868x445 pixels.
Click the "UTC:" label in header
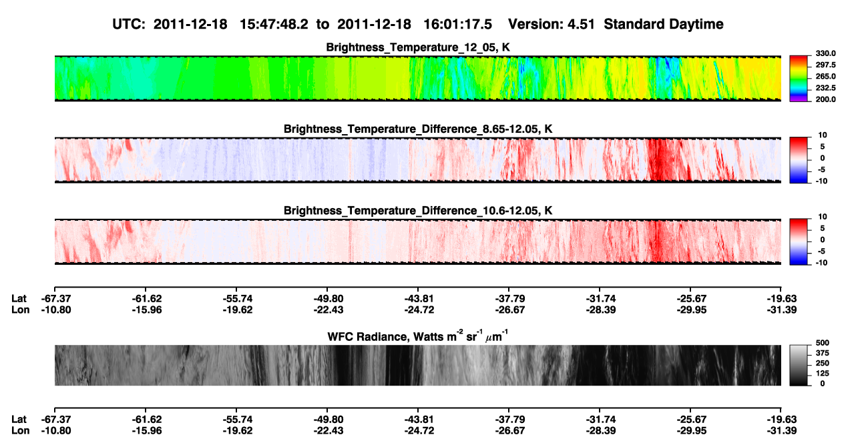point(130,24)
